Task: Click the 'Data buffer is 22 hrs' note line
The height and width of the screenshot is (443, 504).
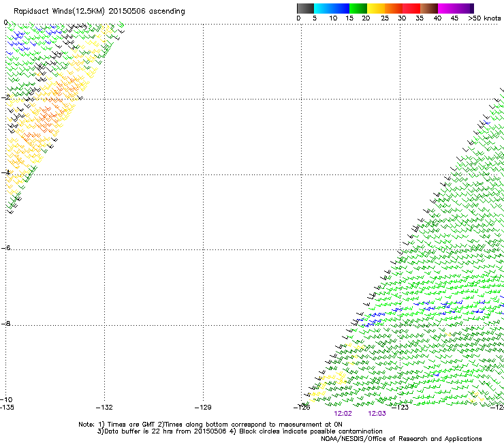Action: tap(240, 431)
